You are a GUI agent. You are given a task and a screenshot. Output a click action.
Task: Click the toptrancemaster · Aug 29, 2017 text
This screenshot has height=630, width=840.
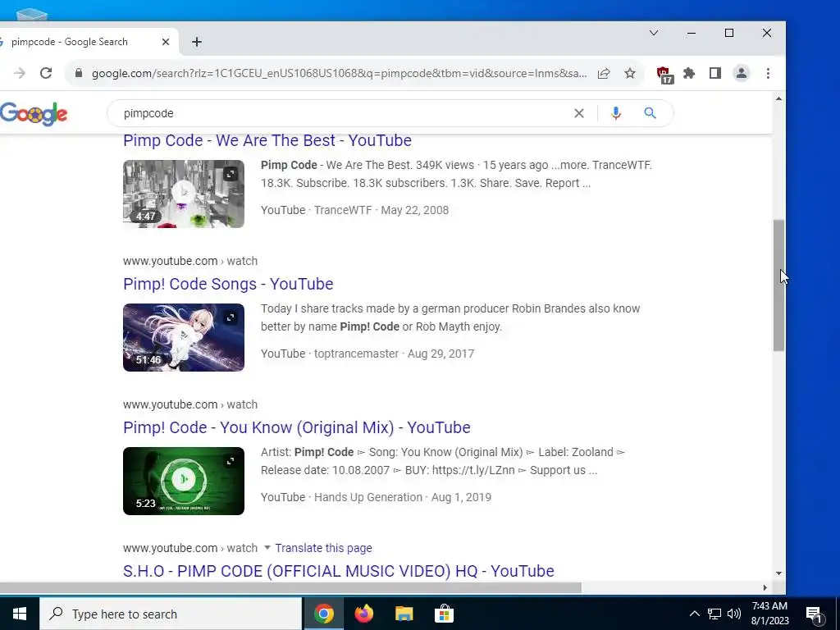tap(394, 354)
